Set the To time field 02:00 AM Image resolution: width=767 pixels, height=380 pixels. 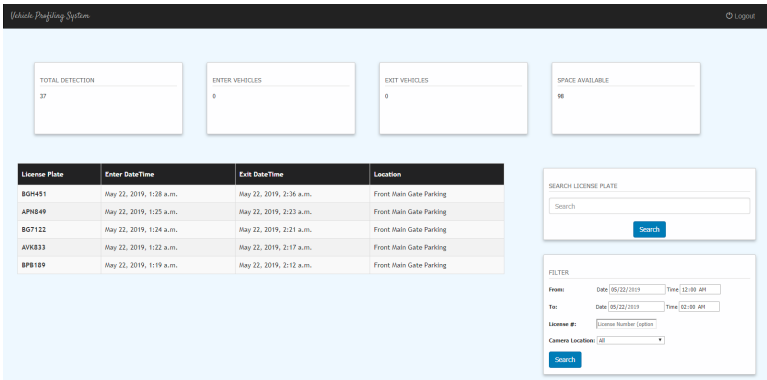tap(699, 307)
